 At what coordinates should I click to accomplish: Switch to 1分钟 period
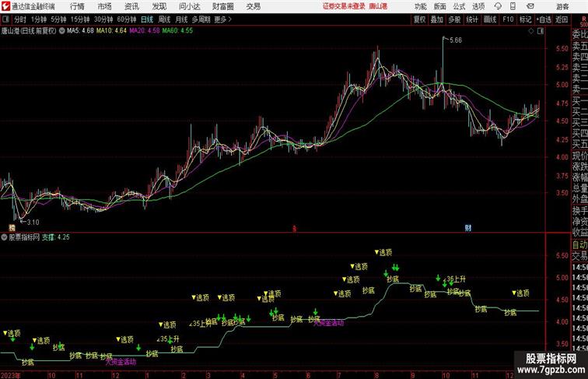click(x=39, y=19)
